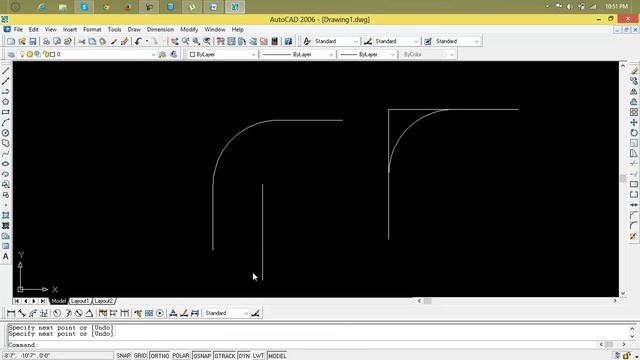Select the Multiline Text tool
Screen dimensions: 640x360
click(6, 256)
